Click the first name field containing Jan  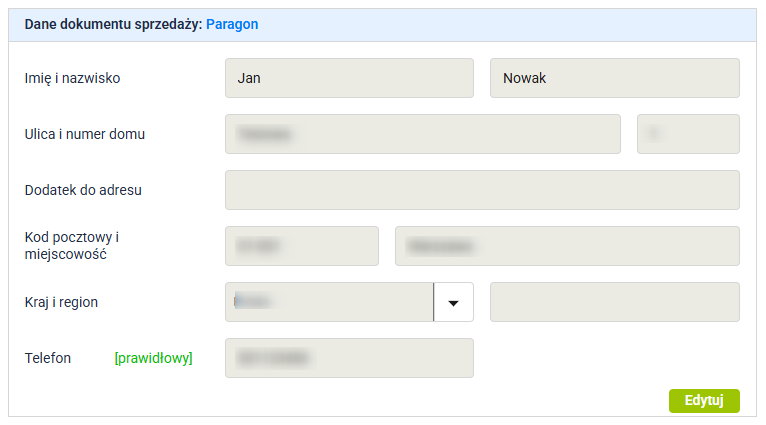[x=349, y=78]
